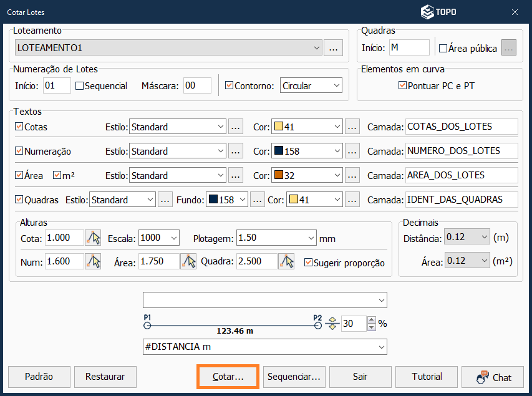Click pick-height icon next to Quadra field

pos(287,262)
